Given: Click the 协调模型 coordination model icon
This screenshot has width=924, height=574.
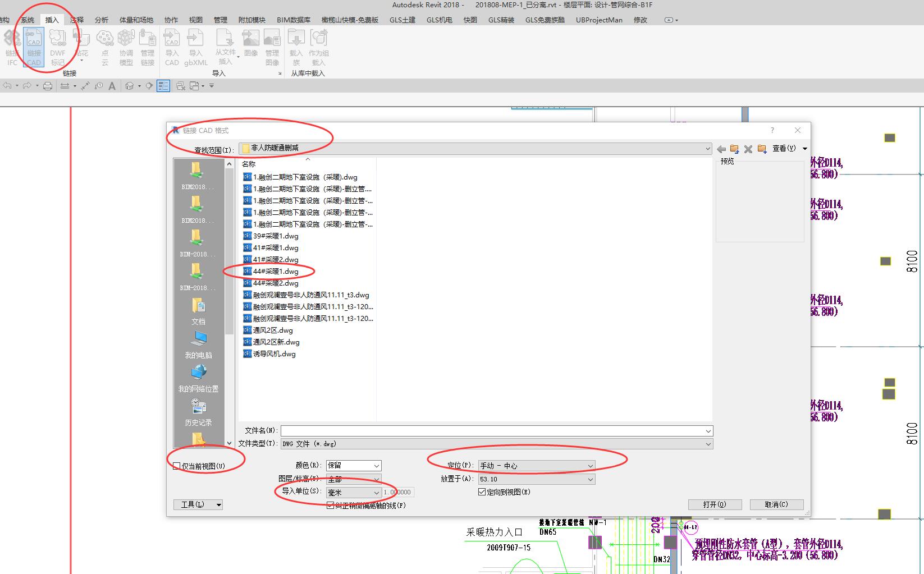Looking at the screenshot, I should (126, 48).
